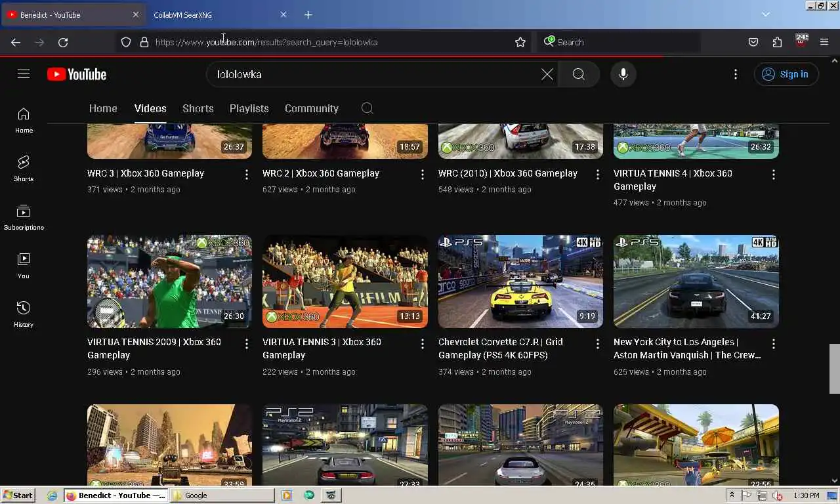Open Shorts in the left sidebar
Viewport: 840px width, 504px height.
click(24, 169)
